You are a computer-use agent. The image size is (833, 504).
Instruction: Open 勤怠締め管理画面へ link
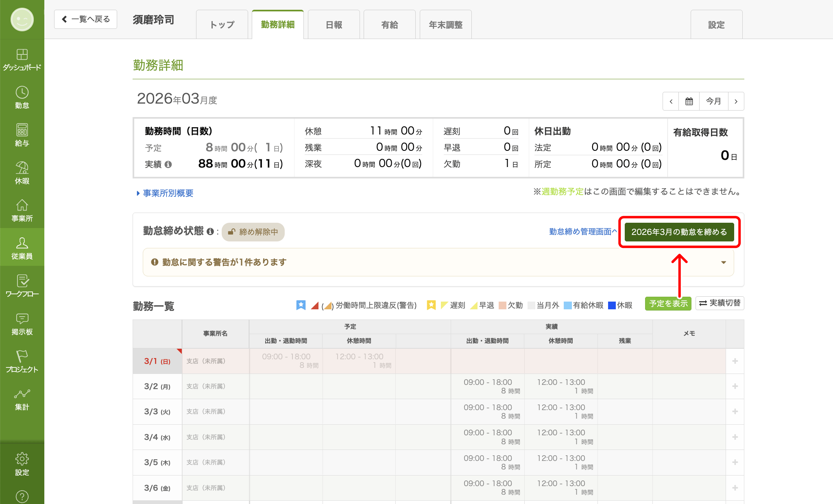pyautogui.click(x=583, y=231)
